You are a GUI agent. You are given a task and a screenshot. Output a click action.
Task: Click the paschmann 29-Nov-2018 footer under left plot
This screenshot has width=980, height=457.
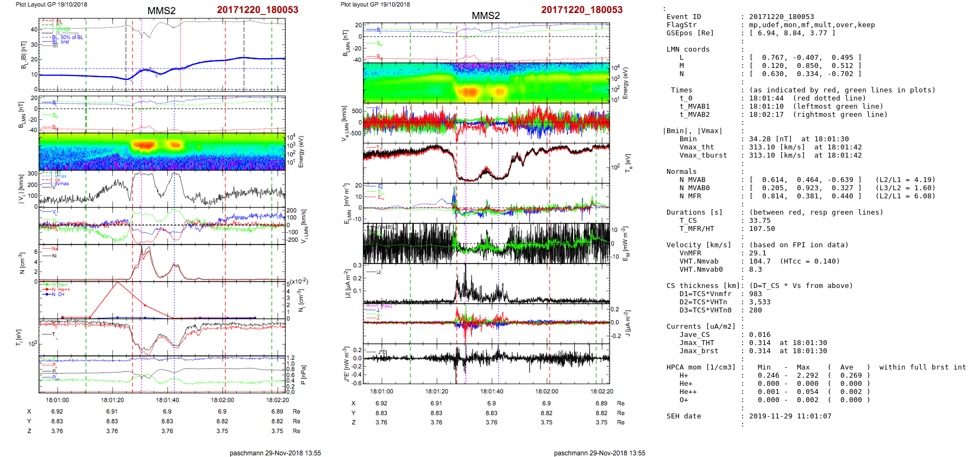(x=275, y=453)
